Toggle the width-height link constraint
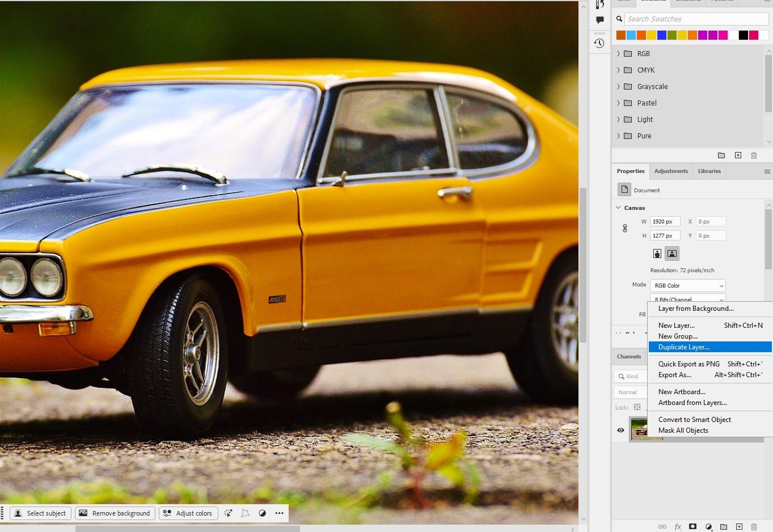Screen dimensions: 773x532 pos(625,229)
